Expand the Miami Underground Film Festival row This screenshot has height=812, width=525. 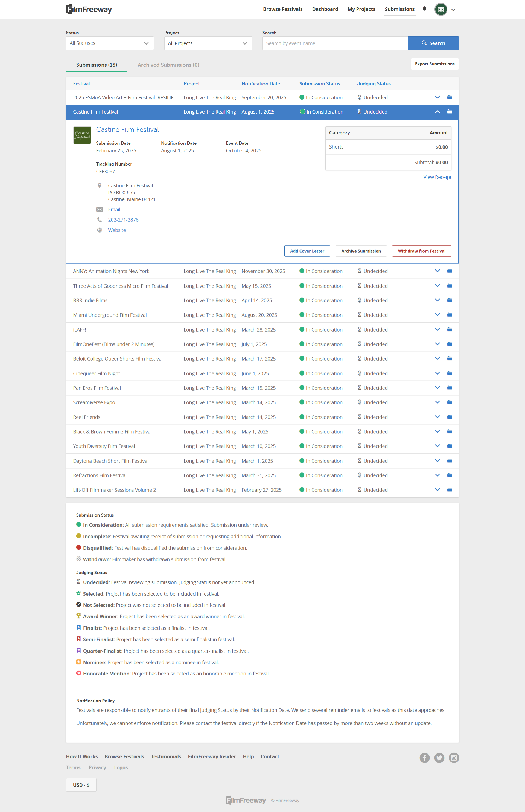point(437,315)
